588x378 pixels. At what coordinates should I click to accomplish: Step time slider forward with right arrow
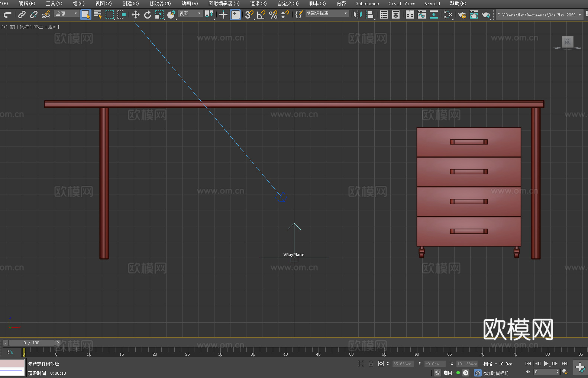(58, 343)
